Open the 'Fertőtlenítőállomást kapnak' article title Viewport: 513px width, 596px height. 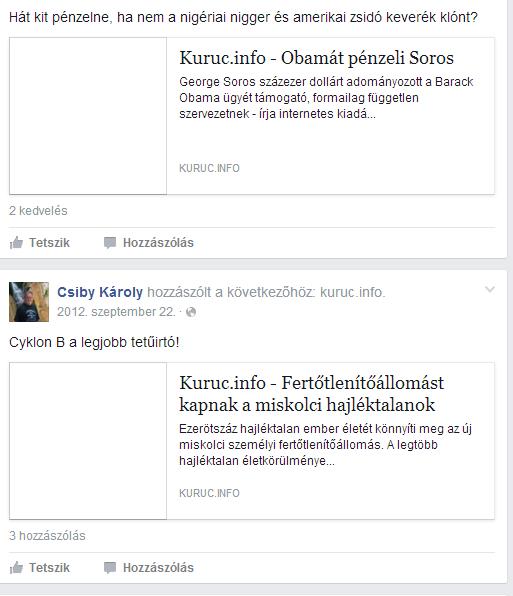312,393
